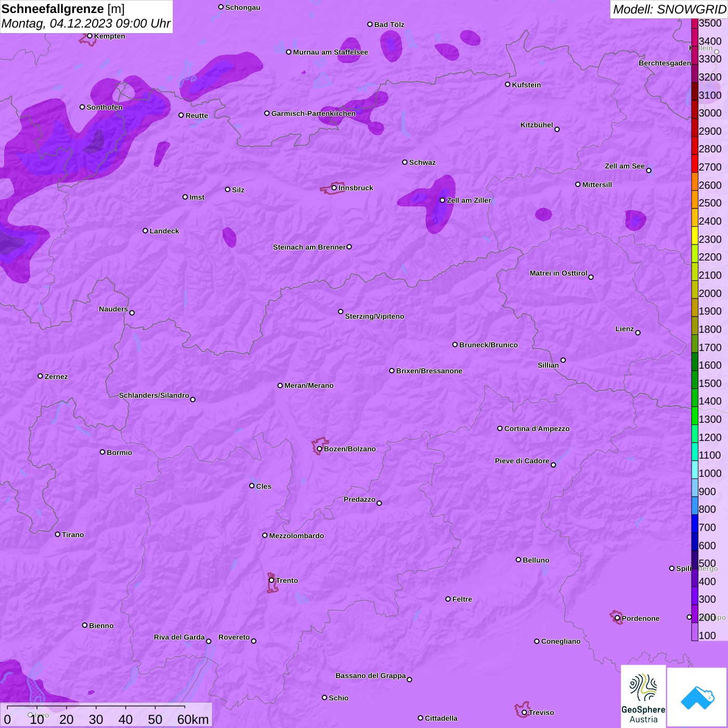Click the 60km scale bar label
This screenshot has height=728, width=728.
click(x=193, y=719)
